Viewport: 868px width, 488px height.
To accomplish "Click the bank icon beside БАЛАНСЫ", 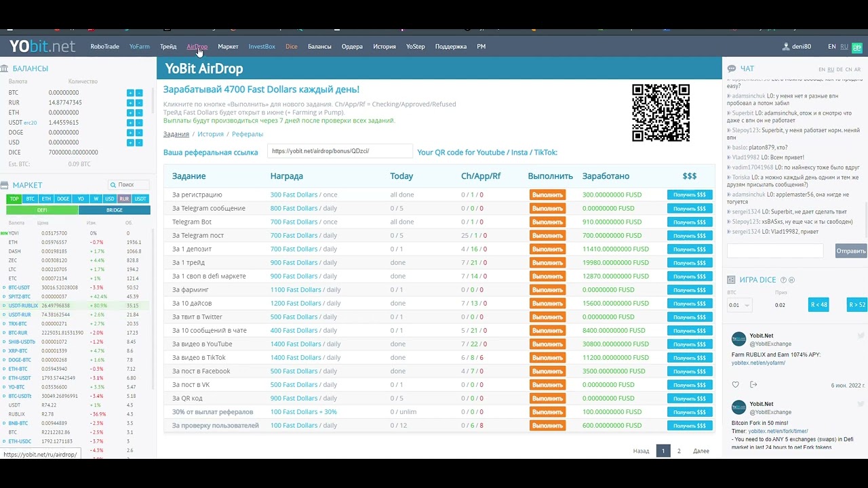I will click(5, 68).
